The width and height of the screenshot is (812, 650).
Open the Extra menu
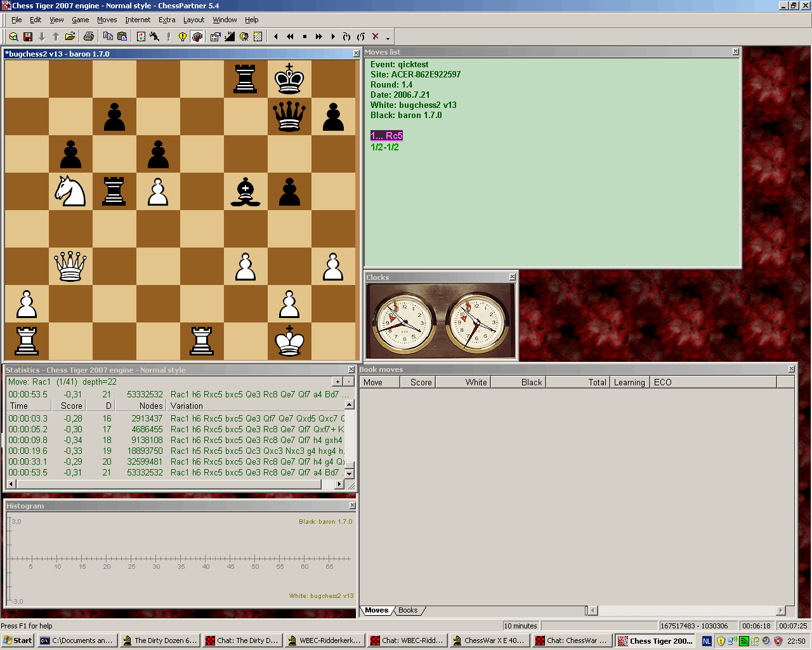[x=167, y=20]
